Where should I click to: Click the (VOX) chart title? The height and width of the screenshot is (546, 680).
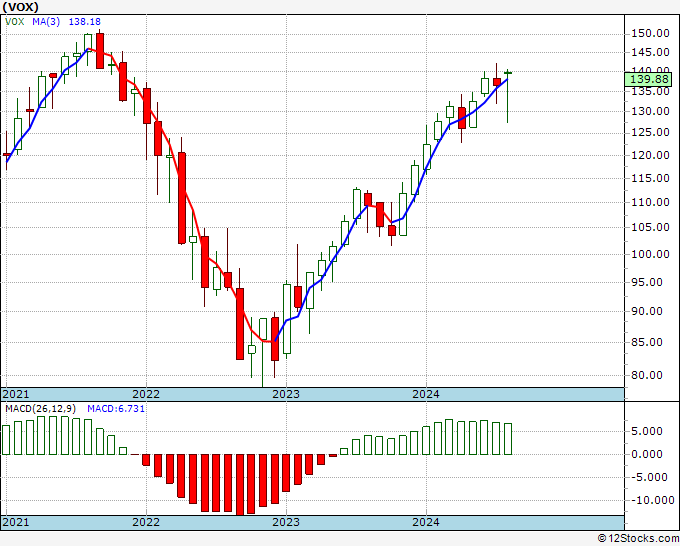click(x=20, y=7)
